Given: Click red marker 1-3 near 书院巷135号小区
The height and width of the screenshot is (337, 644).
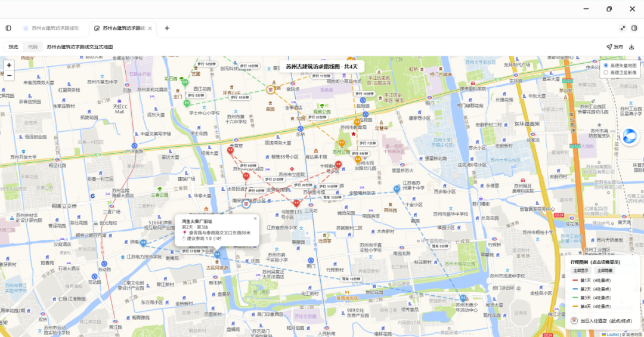Looking at the screenshot, I should click(x=296, y=203).
